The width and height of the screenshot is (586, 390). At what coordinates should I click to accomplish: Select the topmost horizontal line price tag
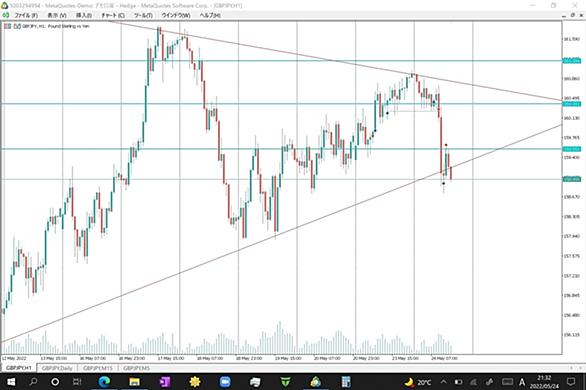[572, 61]
